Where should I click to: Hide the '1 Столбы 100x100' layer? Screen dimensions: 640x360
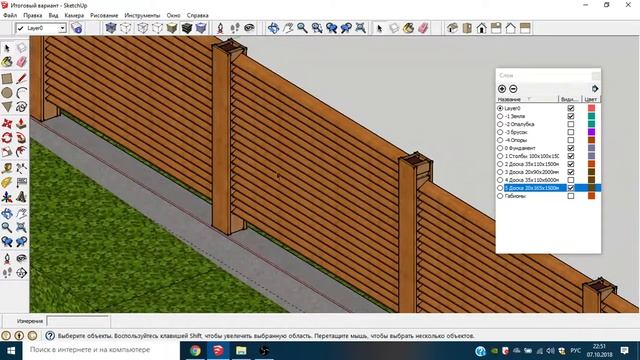[x=571, y=156]
